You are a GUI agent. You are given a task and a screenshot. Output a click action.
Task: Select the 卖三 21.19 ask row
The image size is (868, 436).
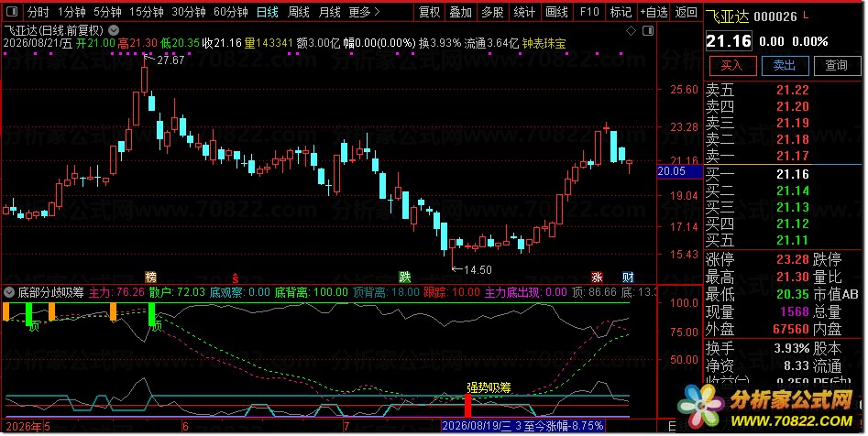(784, 123)
